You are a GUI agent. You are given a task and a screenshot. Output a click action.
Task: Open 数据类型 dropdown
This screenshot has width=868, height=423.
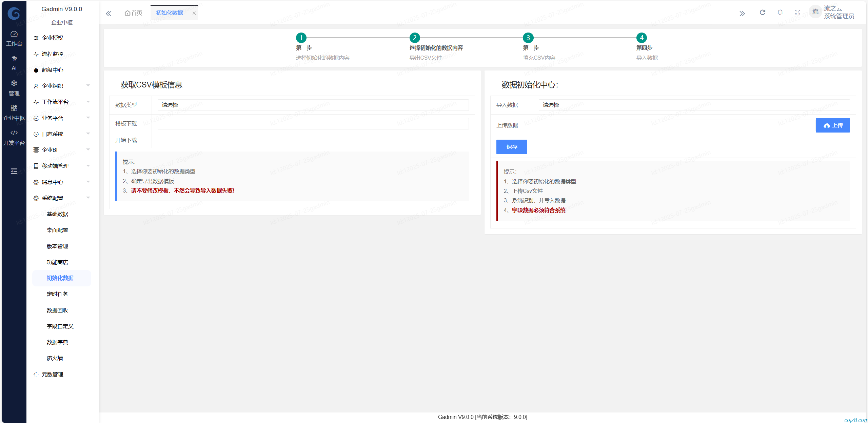coord(313,105)
